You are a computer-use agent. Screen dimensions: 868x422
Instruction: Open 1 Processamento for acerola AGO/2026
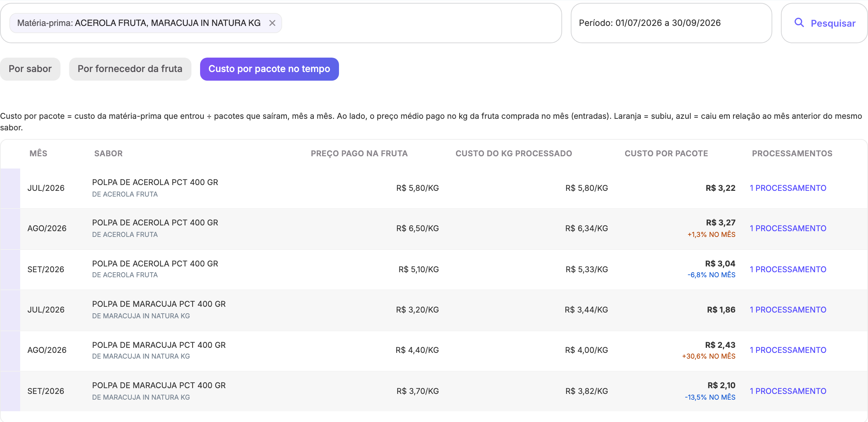pos(788,228)
